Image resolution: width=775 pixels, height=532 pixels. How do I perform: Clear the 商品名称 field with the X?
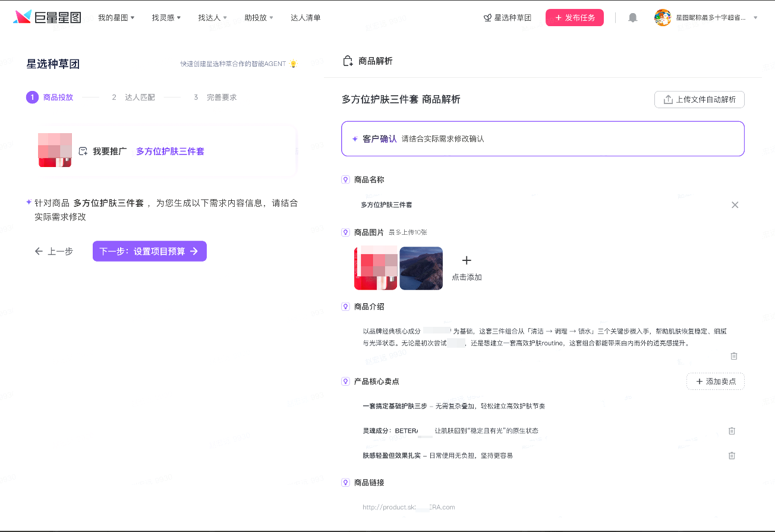(x=735, y=204)
